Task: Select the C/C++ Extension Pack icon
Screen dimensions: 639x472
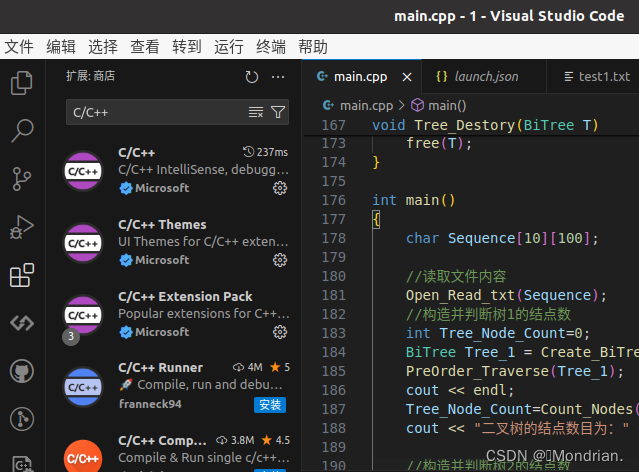Action: pyautogui.click(x=83, y=315)
